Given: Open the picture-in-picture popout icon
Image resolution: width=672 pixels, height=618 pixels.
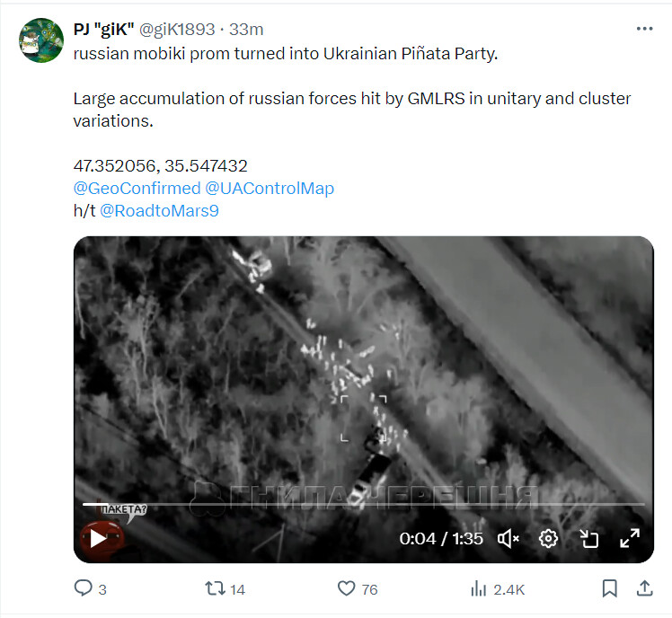Looking at the screenshot, I should 588,539.
